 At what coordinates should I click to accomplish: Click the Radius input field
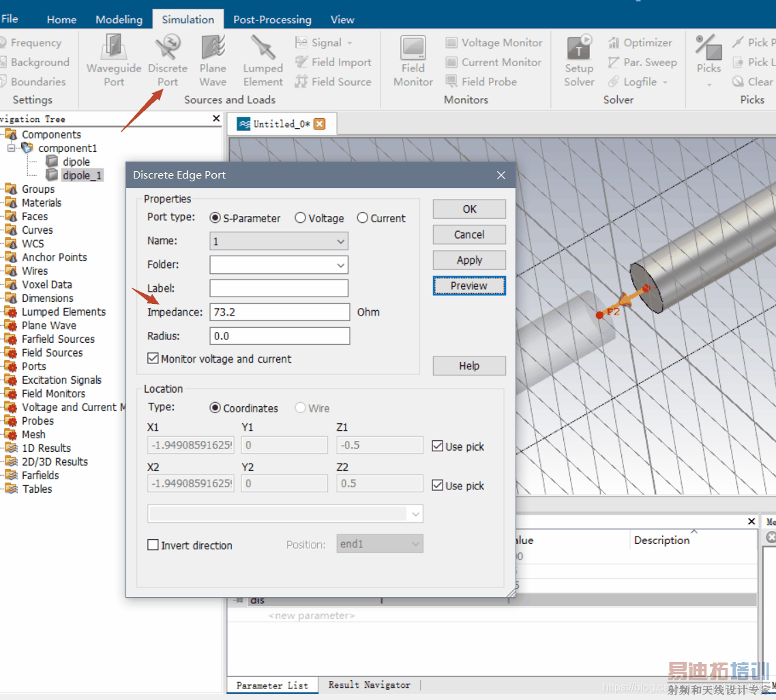pos(280,336)
